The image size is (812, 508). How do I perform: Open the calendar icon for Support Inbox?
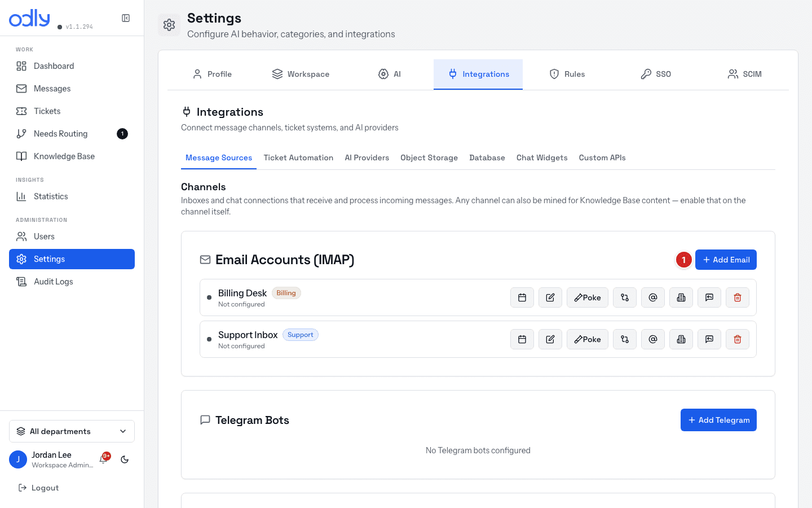pyautogui.click(x=522, y=339)
